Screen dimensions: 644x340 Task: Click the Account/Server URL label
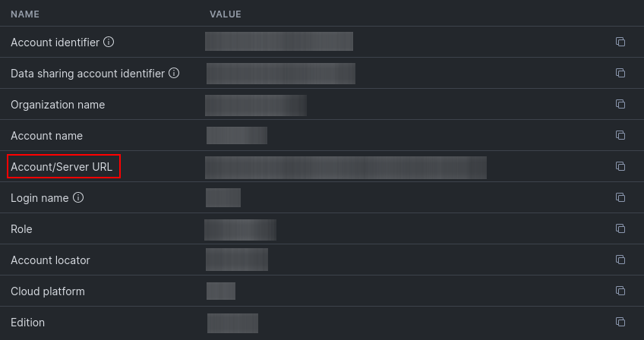pos(62,167)
